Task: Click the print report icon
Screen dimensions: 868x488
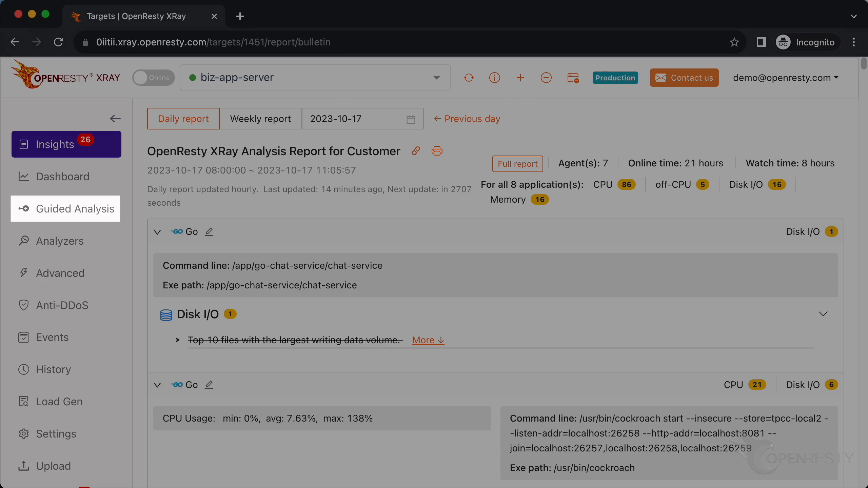Action: coord(437,151)
